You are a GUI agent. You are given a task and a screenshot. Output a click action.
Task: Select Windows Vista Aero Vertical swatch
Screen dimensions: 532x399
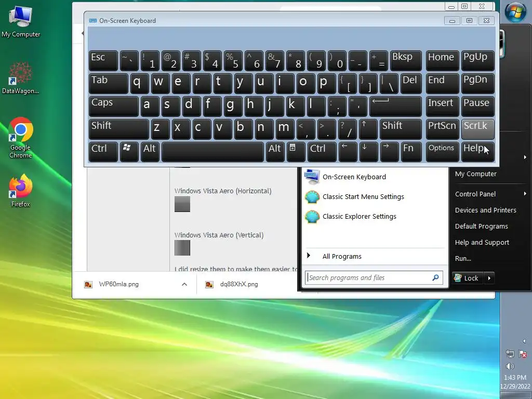(x=182, y=248)
